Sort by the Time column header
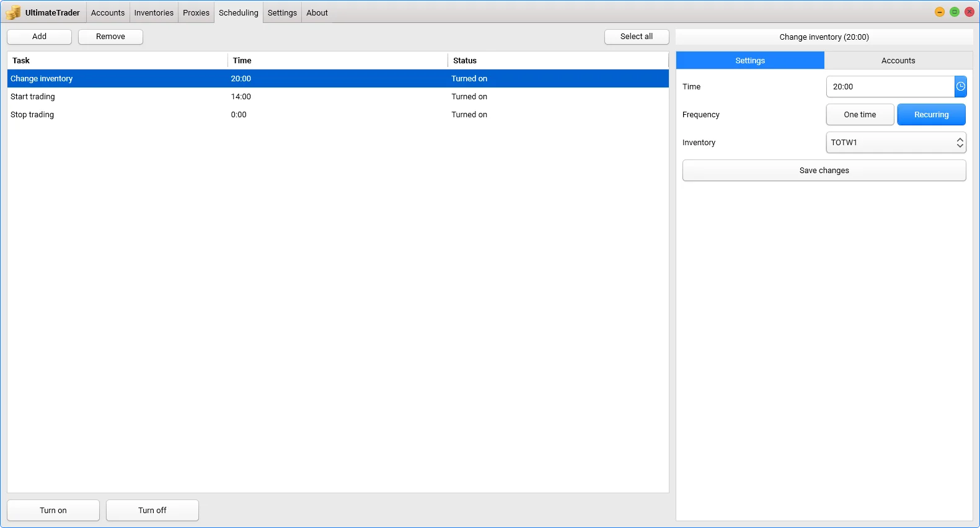980x528 pixels. [x=338, y=60]
